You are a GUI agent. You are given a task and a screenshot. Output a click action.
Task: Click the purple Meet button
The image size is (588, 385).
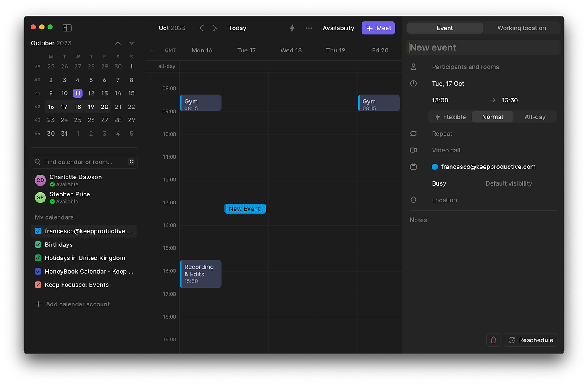pos(378,28)
